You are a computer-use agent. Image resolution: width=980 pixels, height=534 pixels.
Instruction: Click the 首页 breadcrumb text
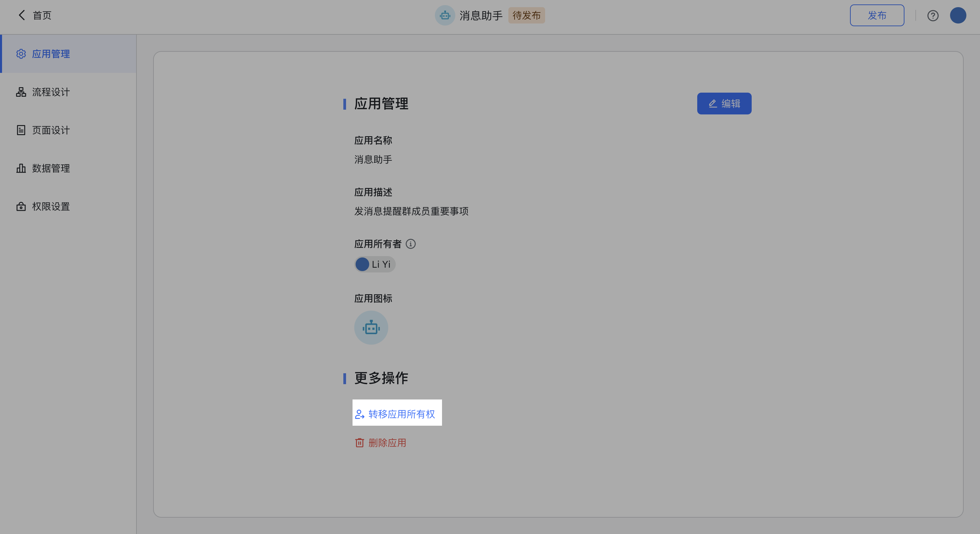[42, 16]
